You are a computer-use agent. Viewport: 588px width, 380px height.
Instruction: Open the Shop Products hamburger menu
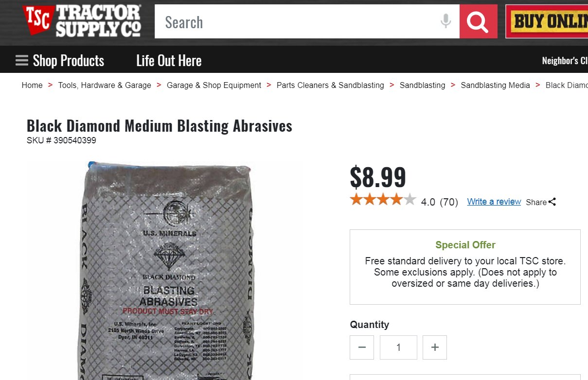[x=60, y=61]
